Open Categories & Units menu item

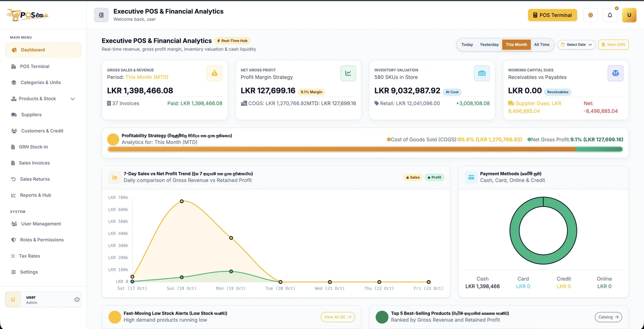pos(43,83)
